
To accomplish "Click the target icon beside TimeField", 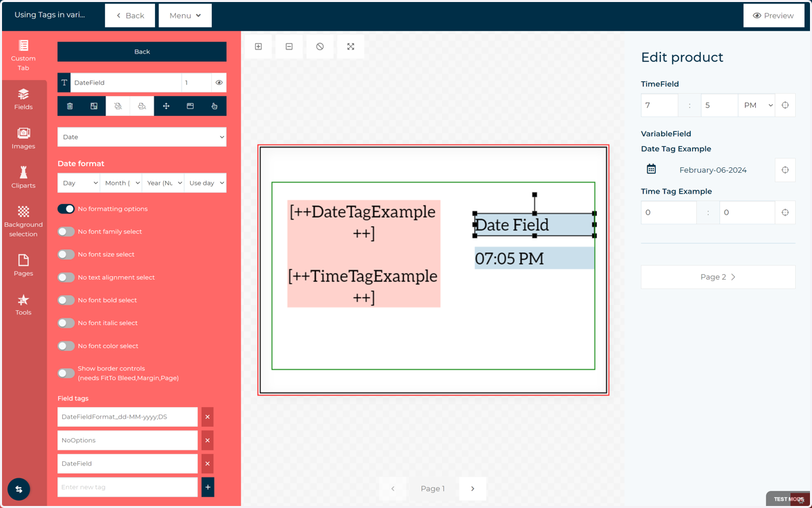I will coord(785,106).
